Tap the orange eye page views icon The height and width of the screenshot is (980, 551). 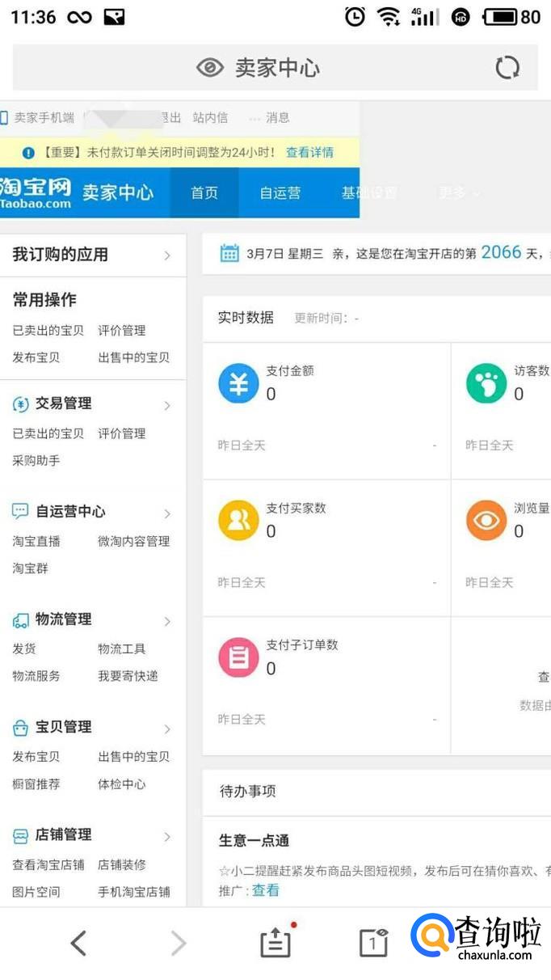coord(486,521)
